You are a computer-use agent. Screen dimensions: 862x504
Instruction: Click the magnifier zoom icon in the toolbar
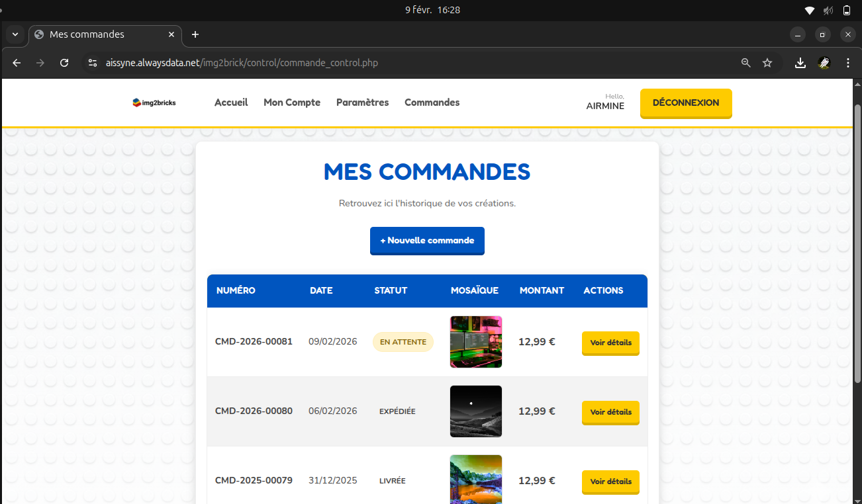[x=745, y=62]
